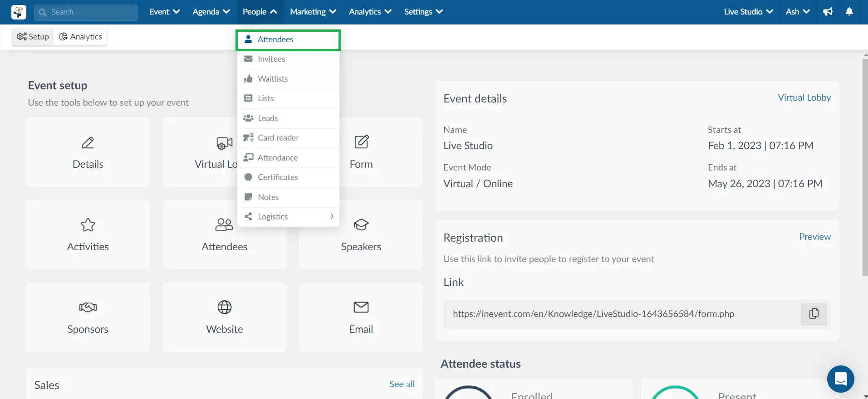Expand the Logistics submenu chevron
The image size is (868, 399).
pyautogui.click(x=332, y=217)
